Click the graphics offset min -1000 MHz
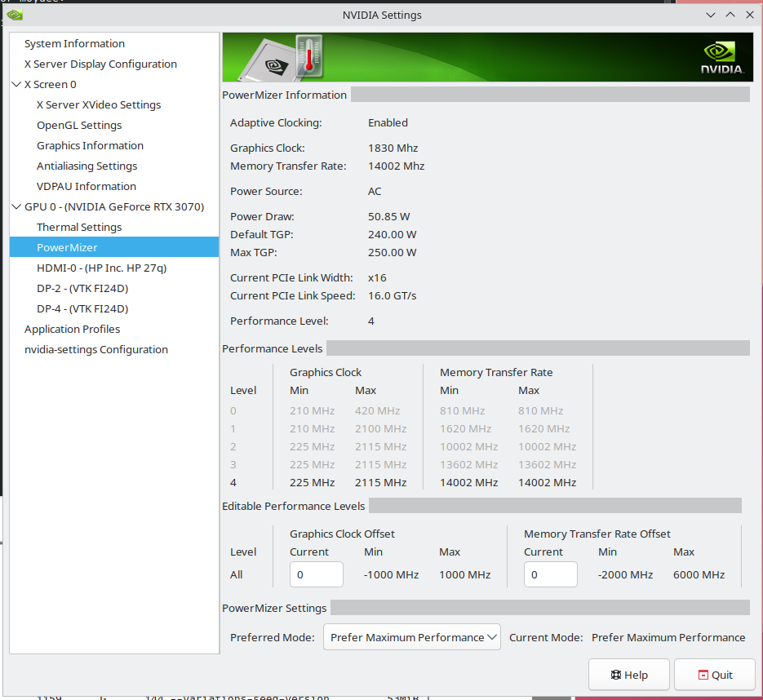The width and height of the screenshot is (763, 700). point(391,574)
